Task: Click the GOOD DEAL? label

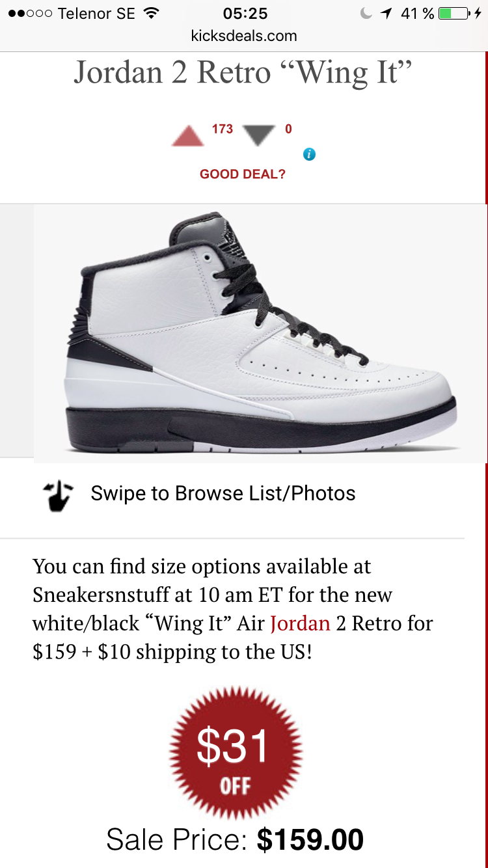Action: tap(243, 174)
